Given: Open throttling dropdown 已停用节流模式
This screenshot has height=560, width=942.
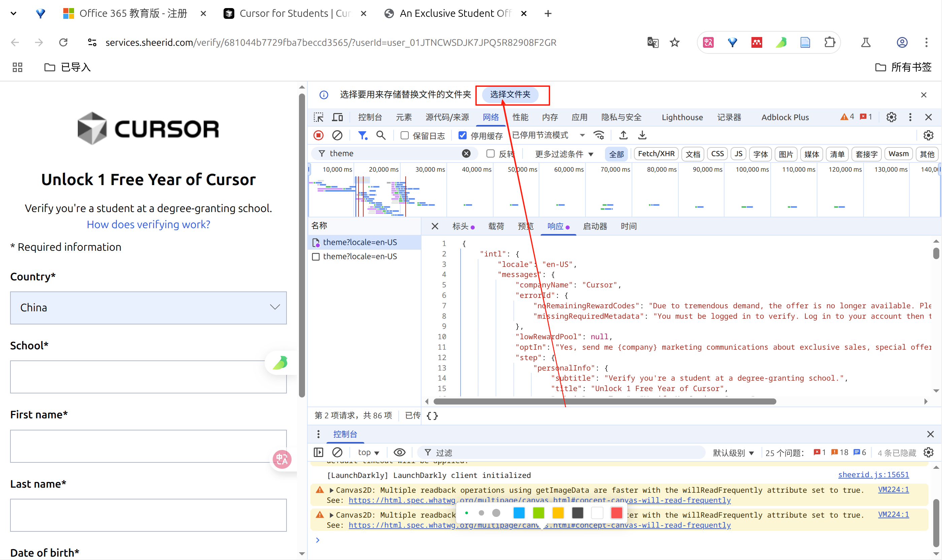Looking at the screenshot, I should pyautogui.click(x=548, y=136).
